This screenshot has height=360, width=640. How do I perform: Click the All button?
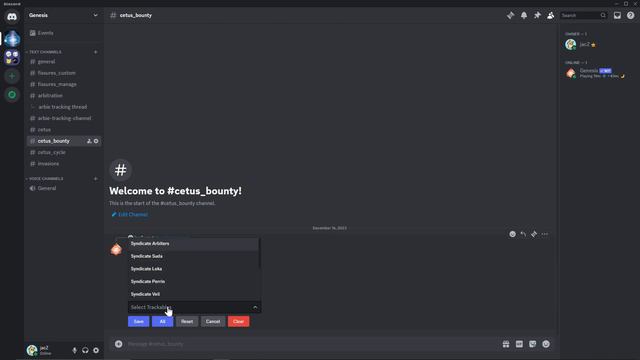[162, 322]
